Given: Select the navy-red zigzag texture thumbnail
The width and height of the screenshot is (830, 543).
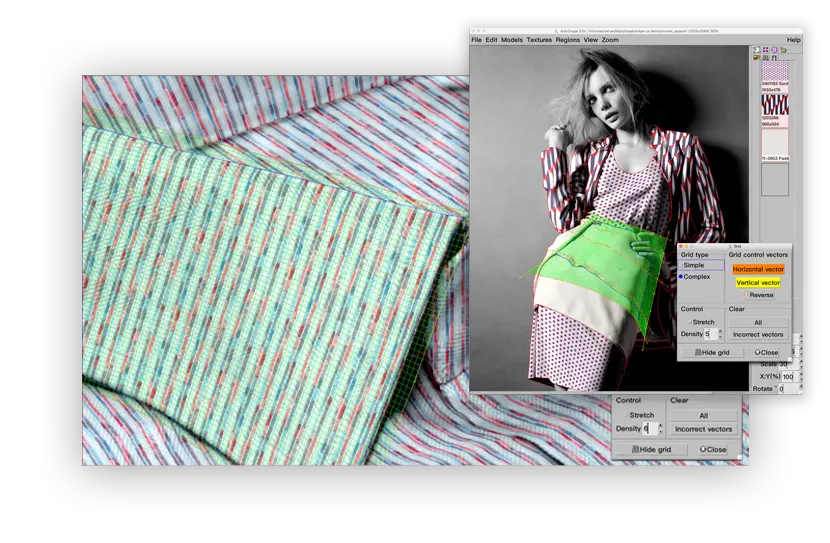Looking at the screenshot, I should 775,105.
